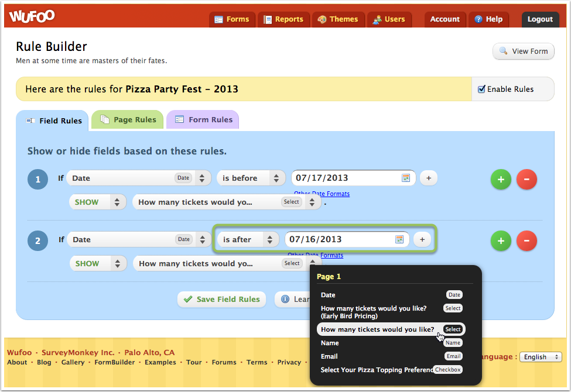The image size is (571, 392).
Task: Add a new rule after rule 2
Action: click(501, 240)
